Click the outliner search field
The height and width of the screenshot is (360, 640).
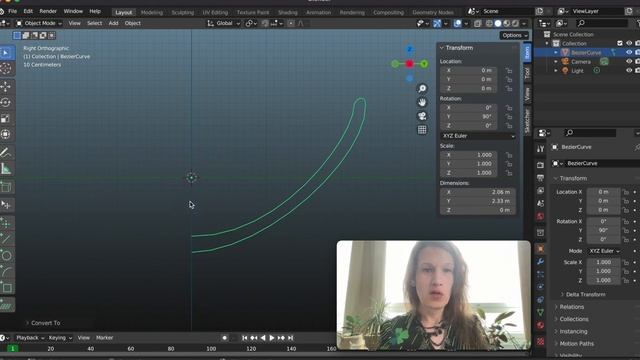(602, 24)
